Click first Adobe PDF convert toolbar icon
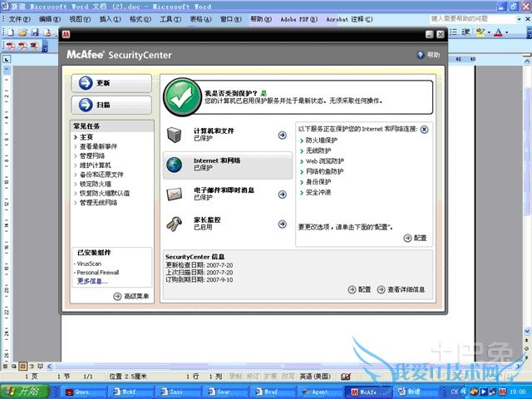The width and height of the screenshot is (532, 399). 11,46
